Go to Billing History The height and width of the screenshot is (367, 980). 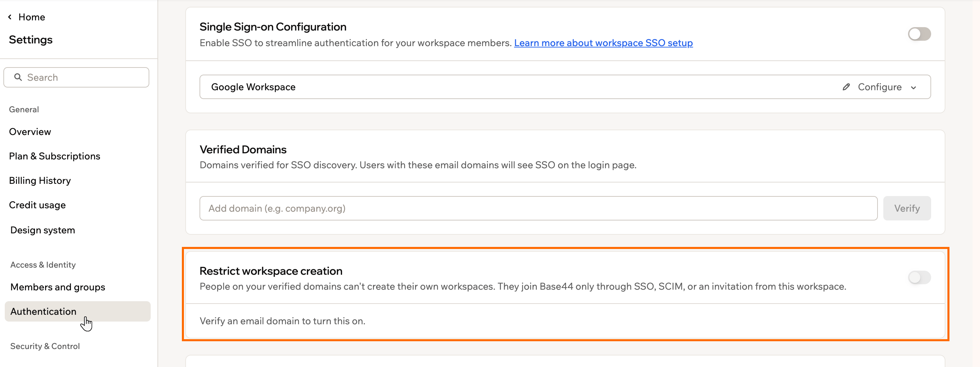tap(40, 180)
